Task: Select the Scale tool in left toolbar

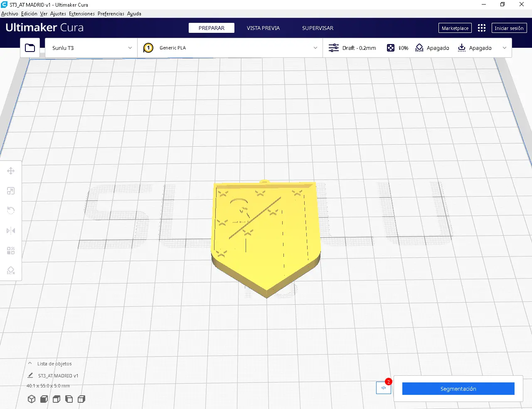Action: 11,191
